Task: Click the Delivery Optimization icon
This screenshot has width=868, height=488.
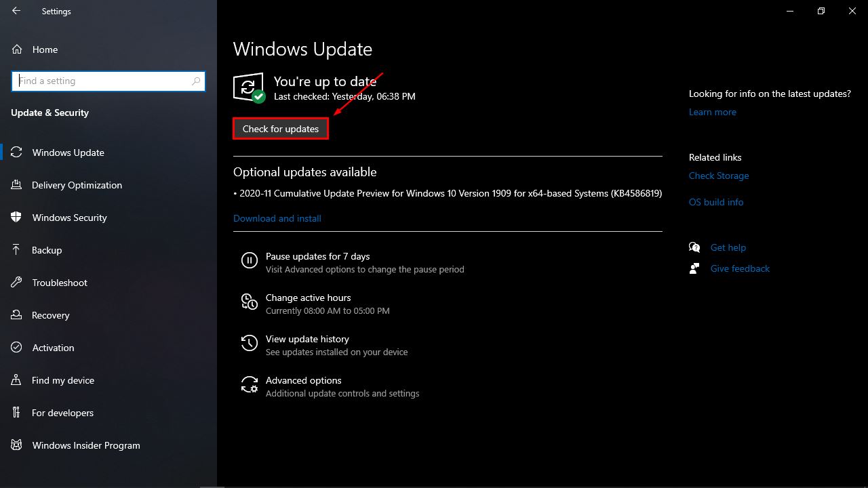Action: (17, 185)
